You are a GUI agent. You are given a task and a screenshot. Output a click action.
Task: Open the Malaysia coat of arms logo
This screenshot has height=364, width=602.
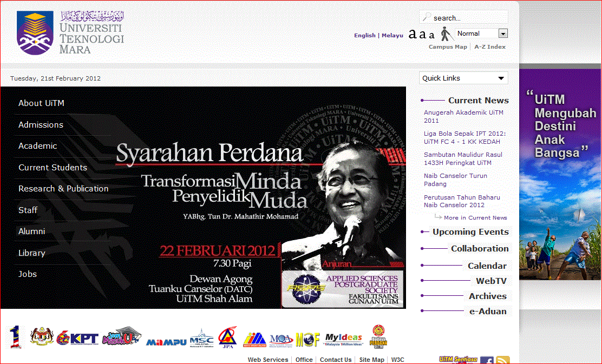click(x=42, y=336)
